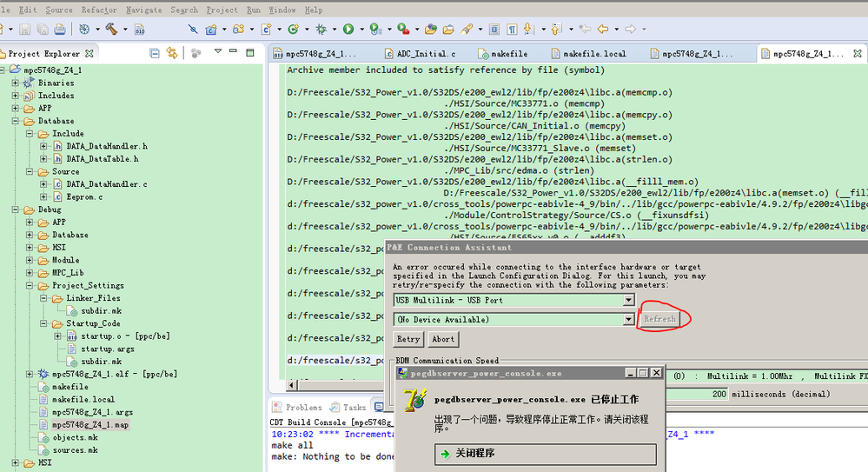Expand the MPC_Lib folder under Debug
The width and height of the screenshot is (868, 472).
(30, 273)
